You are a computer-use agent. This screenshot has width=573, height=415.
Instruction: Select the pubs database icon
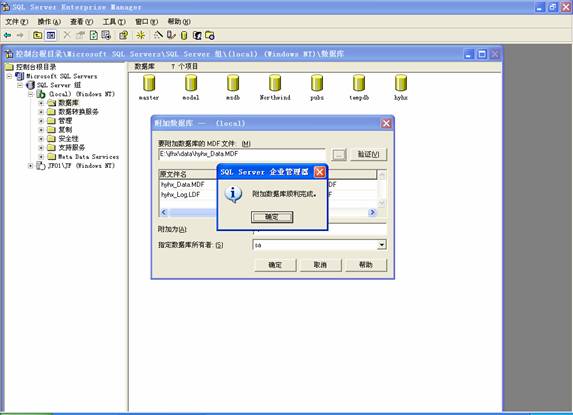(x=317, y=83)
